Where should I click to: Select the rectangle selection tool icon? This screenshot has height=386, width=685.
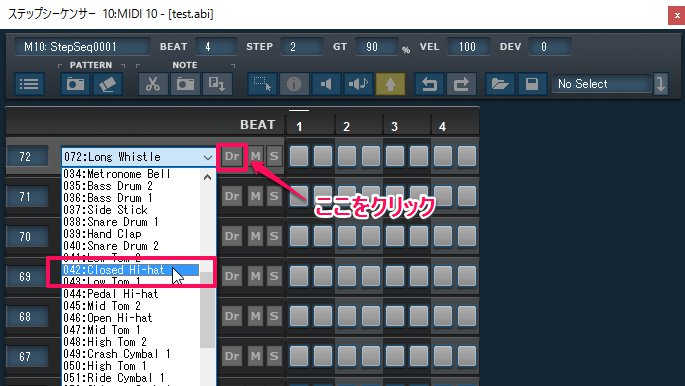point(262,84)
